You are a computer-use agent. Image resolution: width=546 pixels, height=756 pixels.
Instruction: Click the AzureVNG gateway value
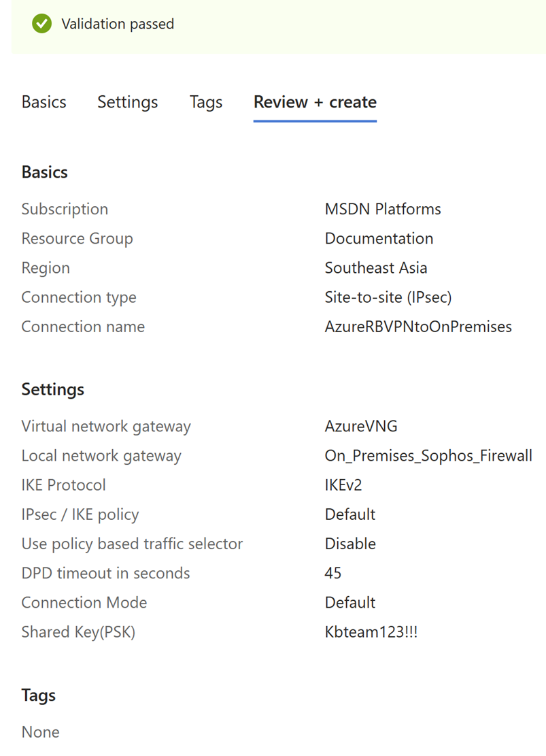[361, 427]
